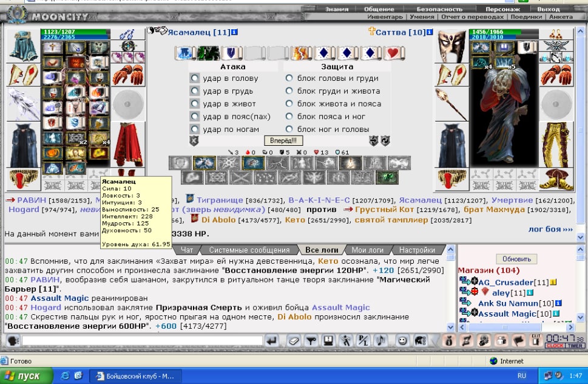
Task: Click the 'Обновить' refresh button
Action: coord(516,259)
